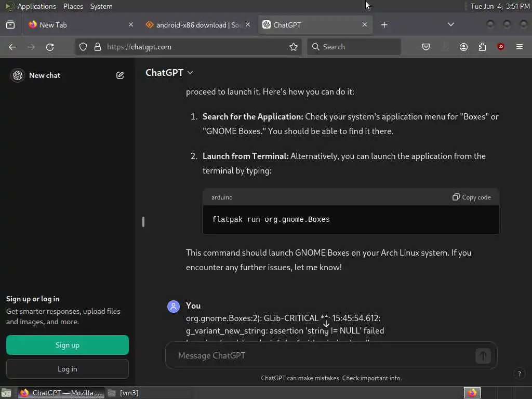Open the Pocket save icon
This screenshot has width=532, height=399.
[426, 47]
